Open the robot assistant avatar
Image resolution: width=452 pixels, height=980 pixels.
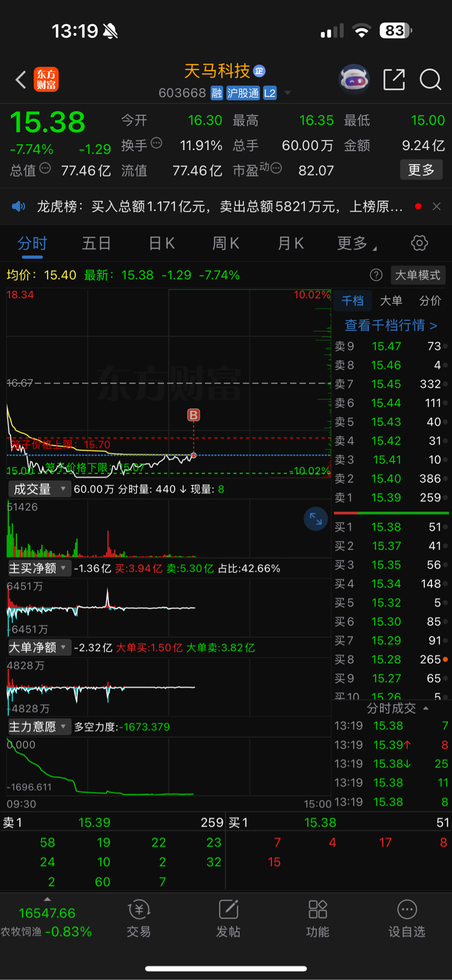coord(354,79)
